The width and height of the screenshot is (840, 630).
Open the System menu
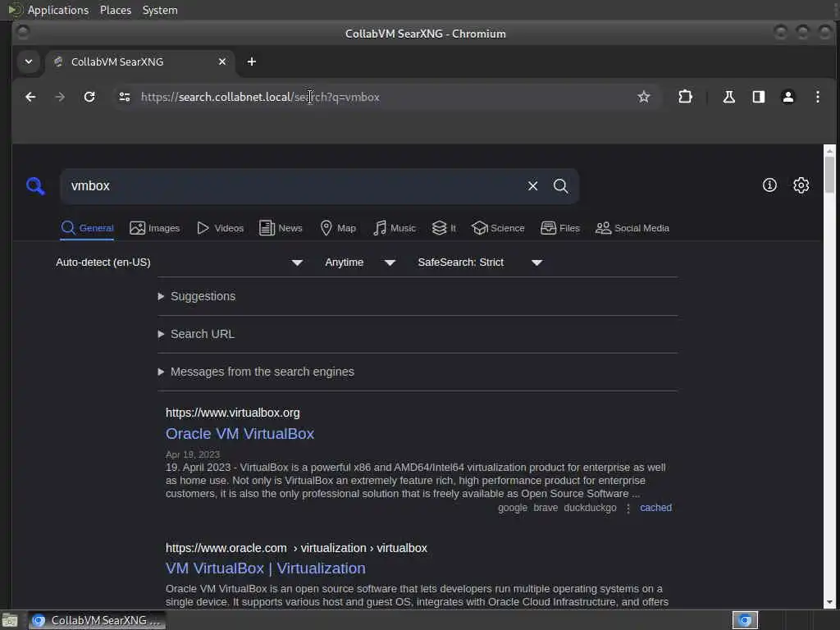pyautogui.click(x=160, y=10)
